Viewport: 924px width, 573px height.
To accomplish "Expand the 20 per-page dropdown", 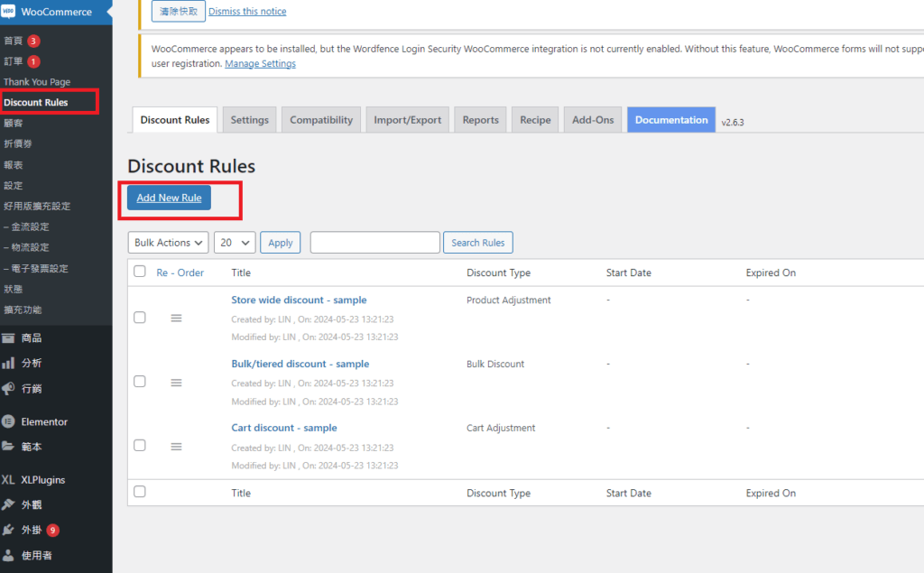I will [x=235, y=243].
